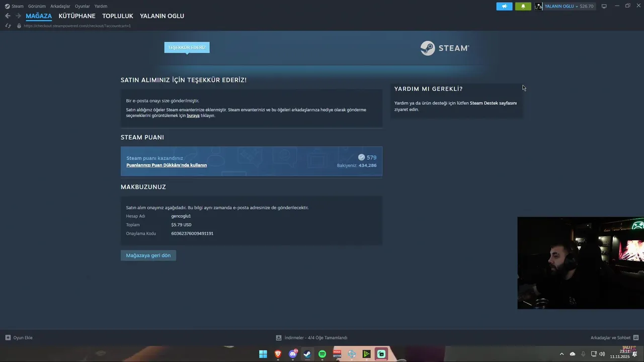Switch to the TOPLULUK tab
644x362 pixels.
[x=118, y=16]
